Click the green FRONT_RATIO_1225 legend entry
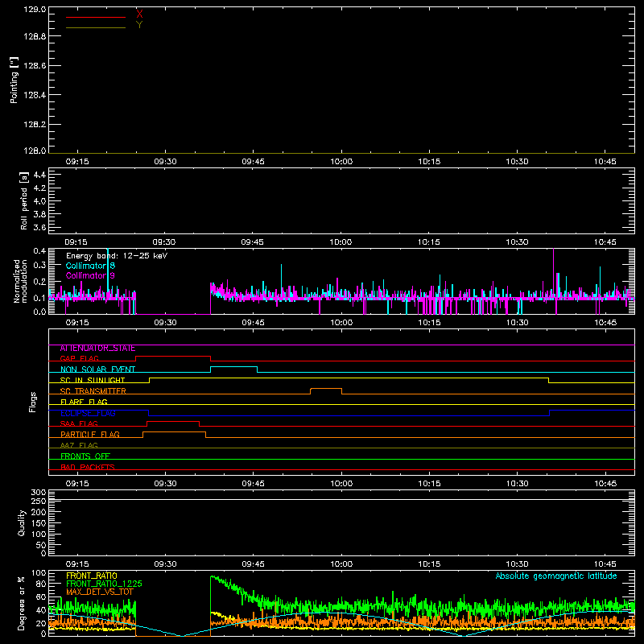The width and height of the screenshot is (644, 644). pos(104,584)
